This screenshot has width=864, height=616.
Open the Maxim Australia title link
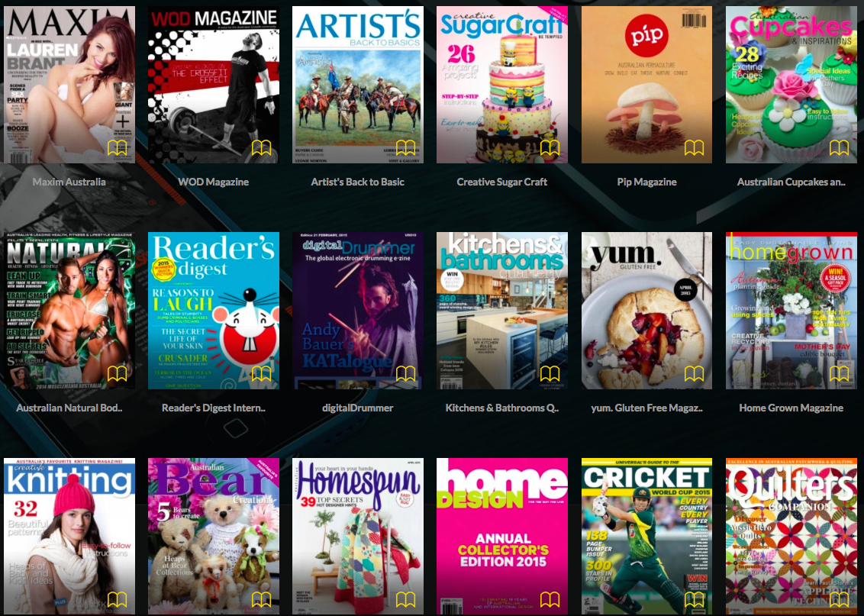point(69,182)
